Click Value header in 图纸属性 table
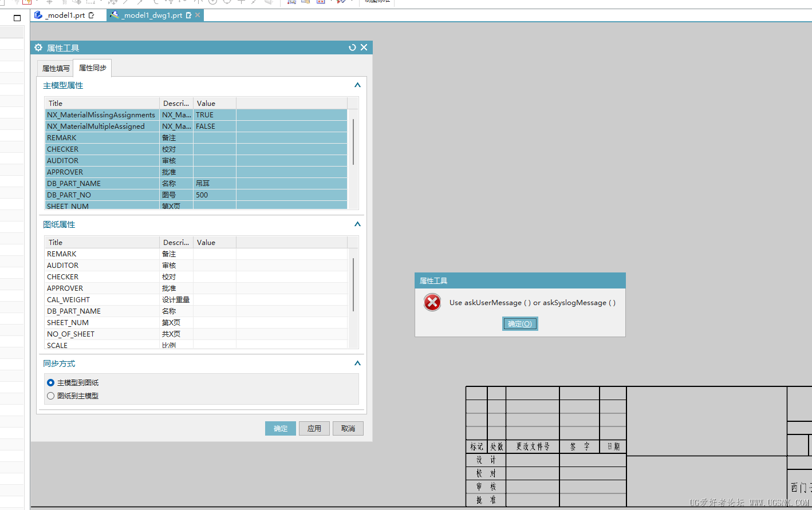 (x=215, y=242)
